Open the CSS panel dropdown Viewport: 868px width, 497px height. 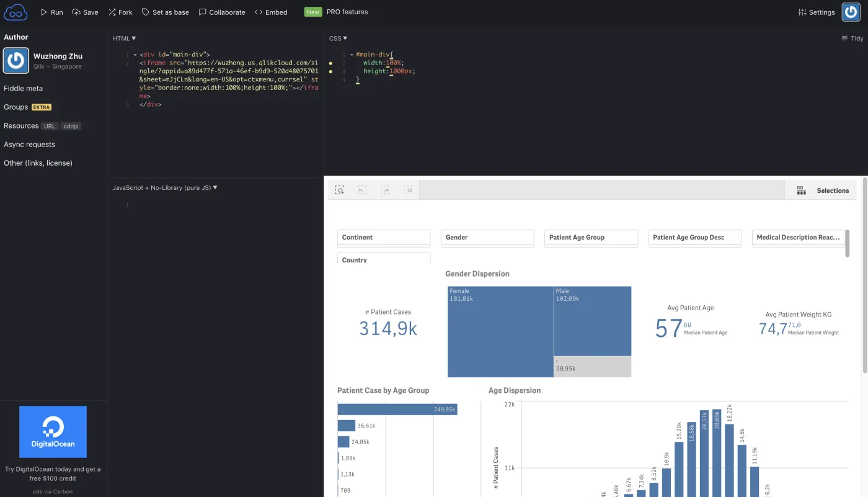tap(337, 38)
